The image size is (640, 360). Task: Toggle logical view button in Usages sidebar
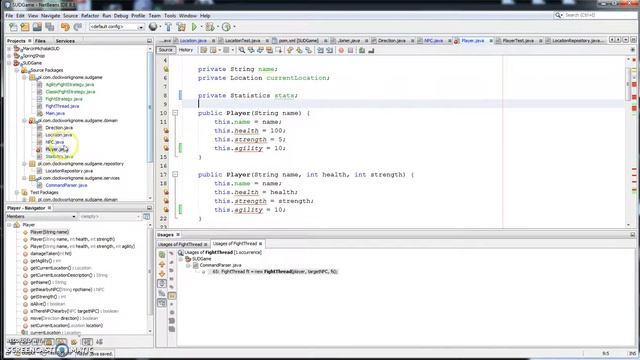pyautogui.click(x=162, y=293)
